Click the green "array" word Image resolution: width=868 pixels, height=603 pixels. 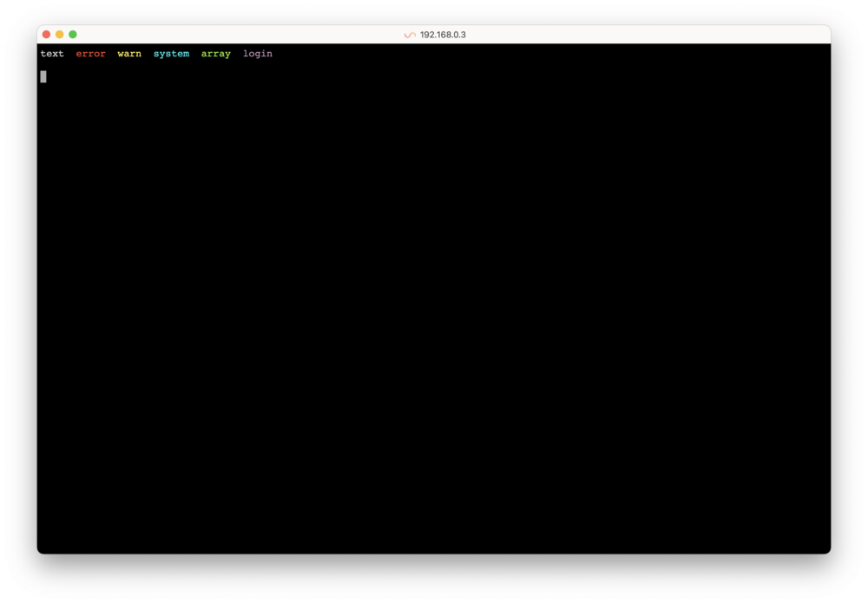(x=215, y=54)
